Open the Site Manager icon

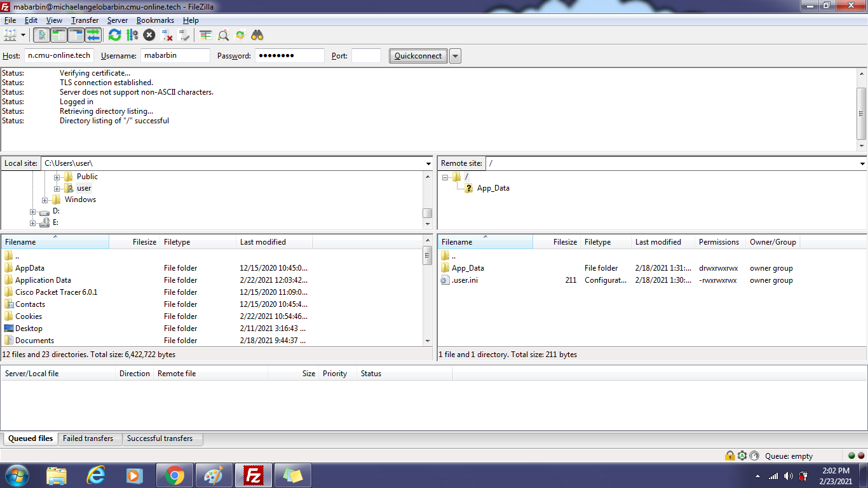coord(10,35)
